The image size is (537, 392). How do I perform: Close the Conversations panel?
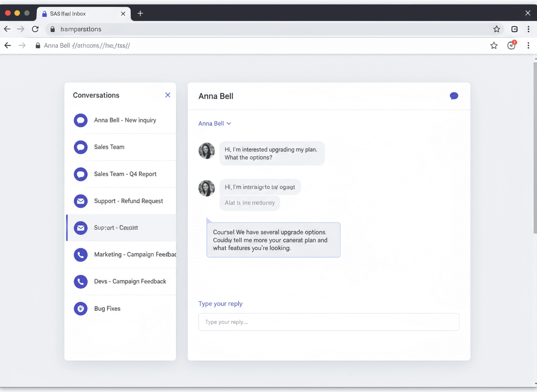pyautogui.click(x=168, y=95)
